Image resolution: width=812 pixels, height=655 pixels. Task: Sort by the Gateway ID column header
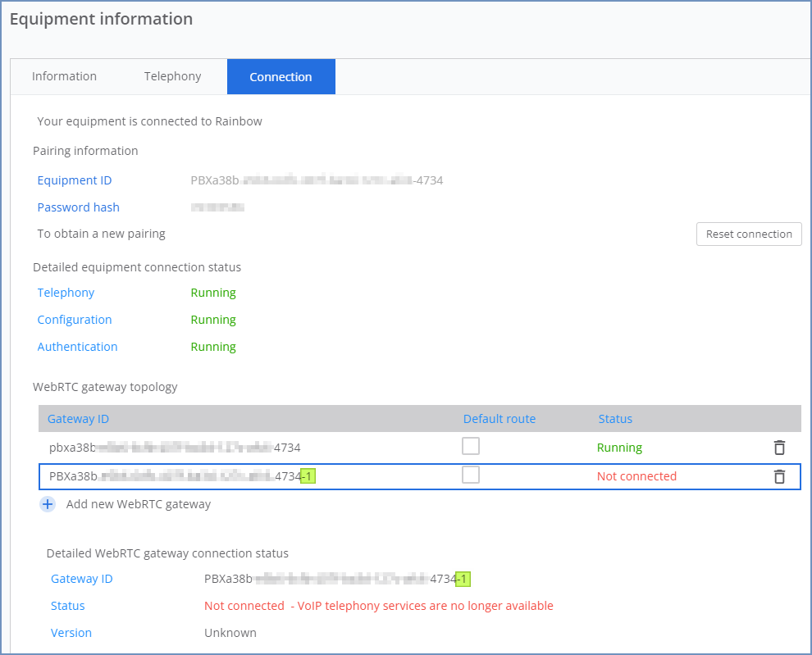(x=78, y=419)
